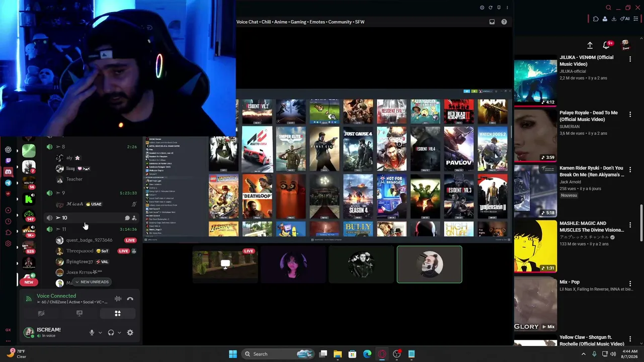Open Discord inbox icon
The height and width of the screenshot is (362, 644).
click(492, 22)
